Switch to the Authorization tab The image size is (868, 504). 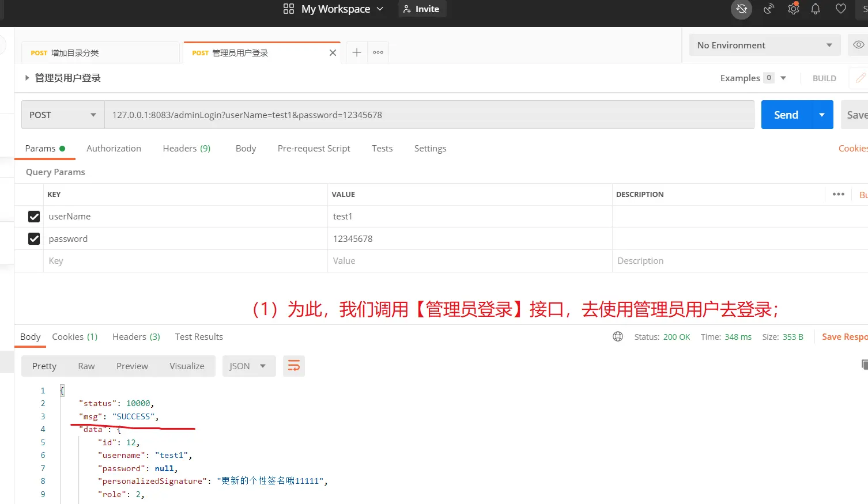114,148
